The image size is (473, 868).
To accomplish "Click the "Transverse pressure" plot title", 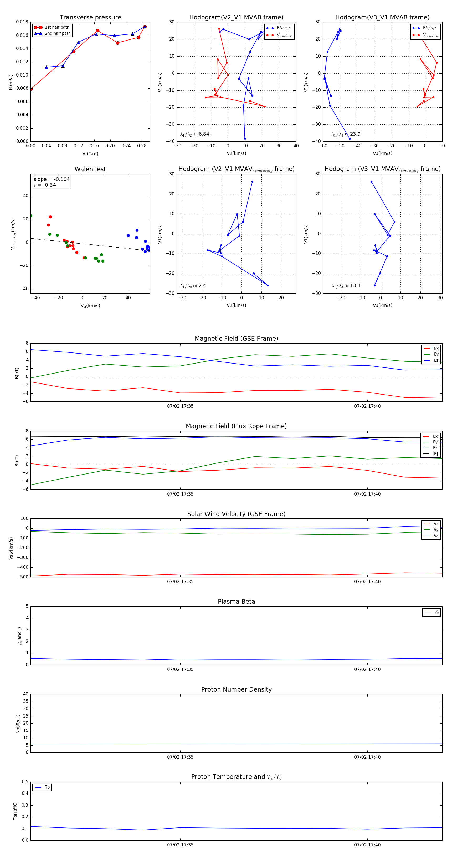I will click(x=90, y=18).
